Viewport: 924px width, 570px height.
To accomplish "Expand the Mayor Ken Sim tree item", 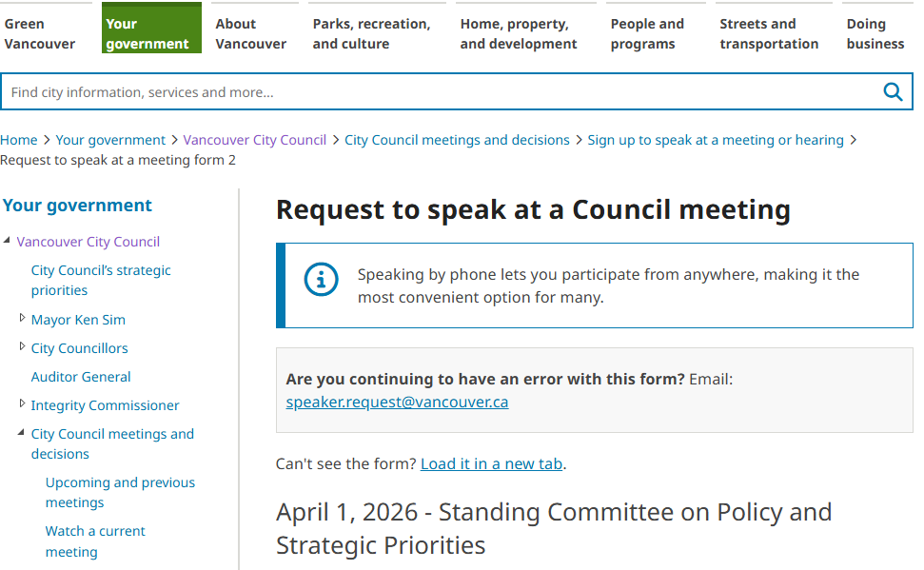I will [x=23, y=319].
